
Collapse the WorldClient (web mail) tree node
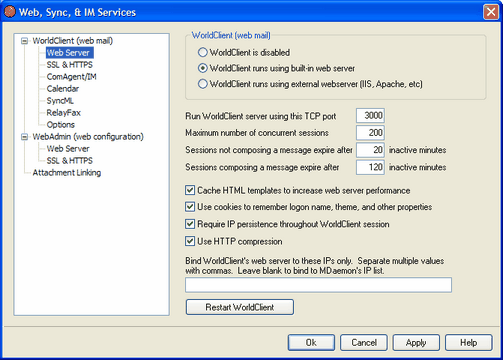click(24, 41)
